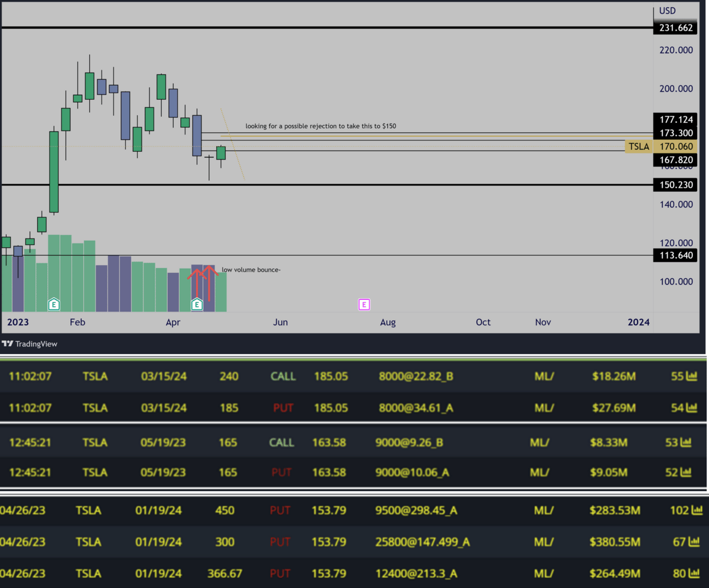
Task: Click the 100.000 price axis value
Action: coord(676,282)
